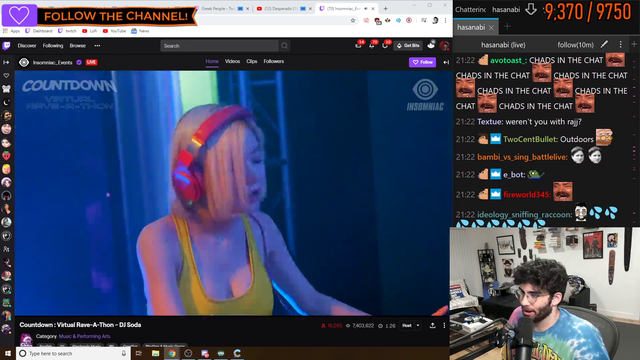The width and height of the screenshot is (640, 360).
Task: Select the Desperado YouTube browser tab
Action: point(284,9)
